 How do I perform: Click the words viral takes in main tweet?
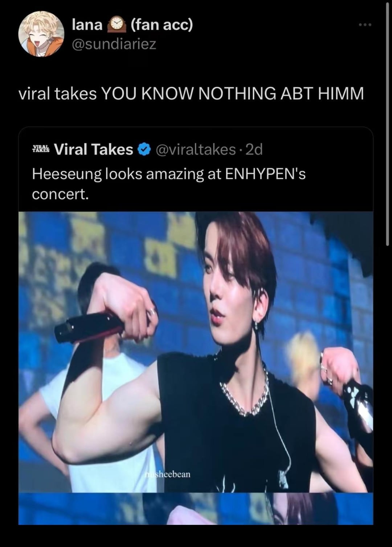coord(57,94)
